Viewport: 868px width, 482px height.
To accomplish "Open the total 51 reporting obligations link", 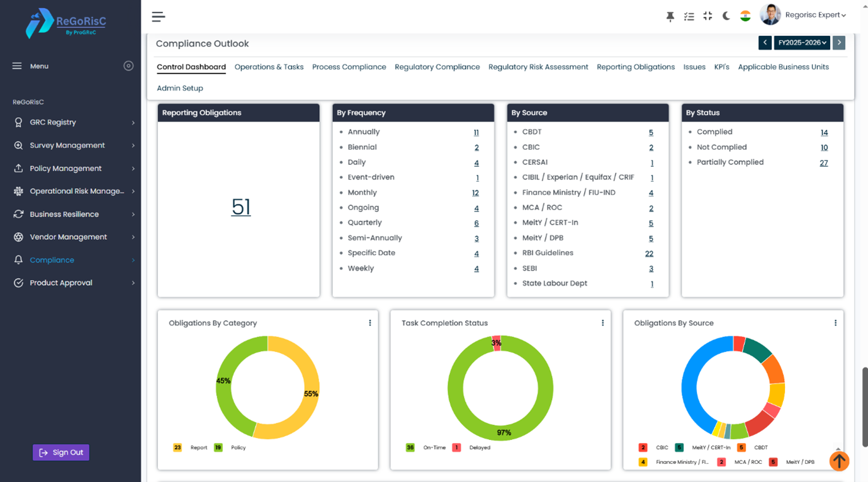I will (241, 207).
